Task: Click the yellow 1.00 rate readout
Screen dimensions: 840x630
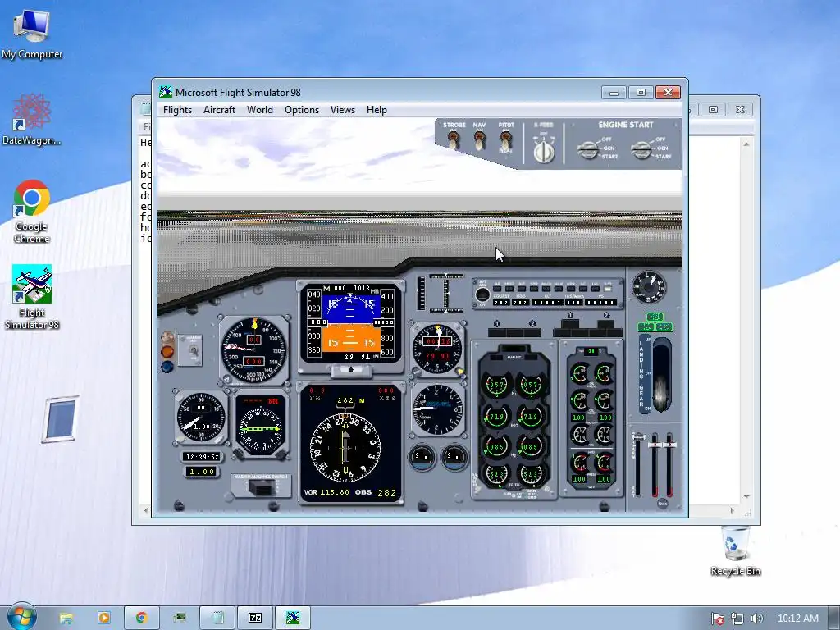Action: pos(202,472)
